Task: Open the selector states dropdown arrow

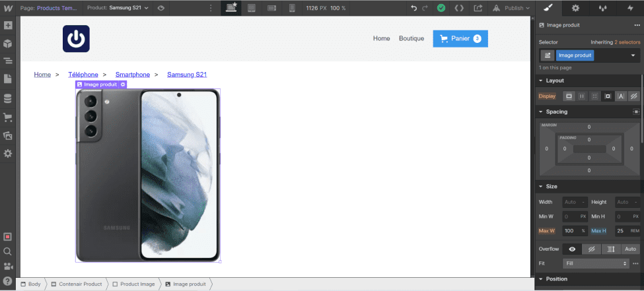Action: pos(633,55)
